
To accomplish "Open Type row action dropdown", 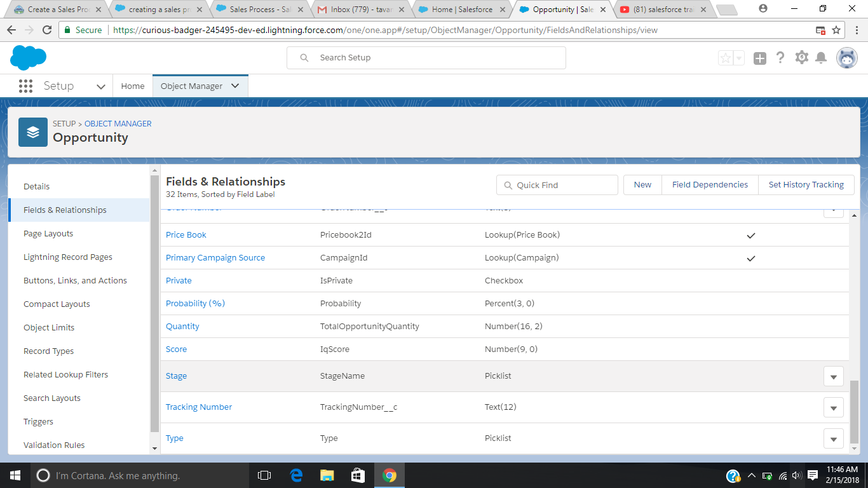I will 834,438.
